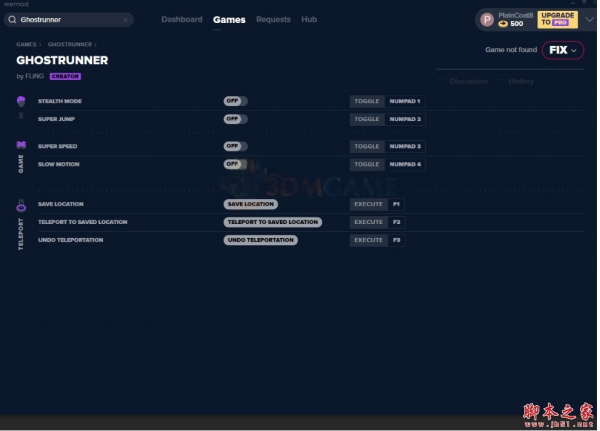Viewport: 600px width, 431px height.
Task: Click the player category icon
Action: tap(21, 101)
